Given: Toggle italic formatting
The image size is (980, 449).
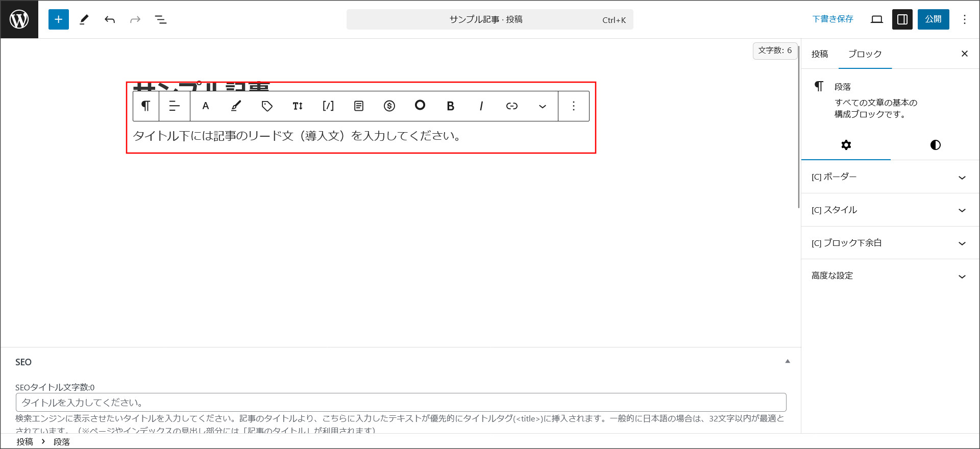Looking at the screenshot, I should (481, 106).
